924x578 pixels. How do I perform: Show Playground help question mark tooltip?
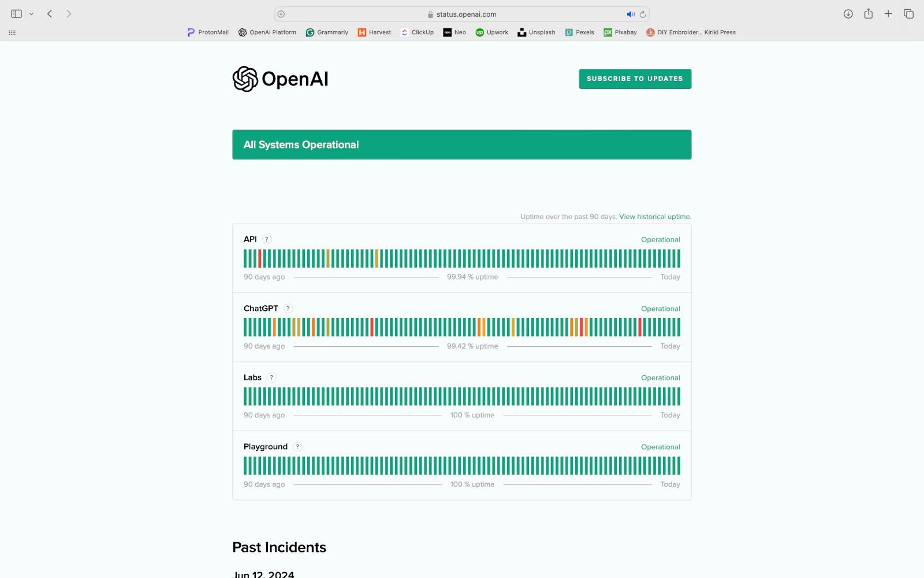click(297, 447)
